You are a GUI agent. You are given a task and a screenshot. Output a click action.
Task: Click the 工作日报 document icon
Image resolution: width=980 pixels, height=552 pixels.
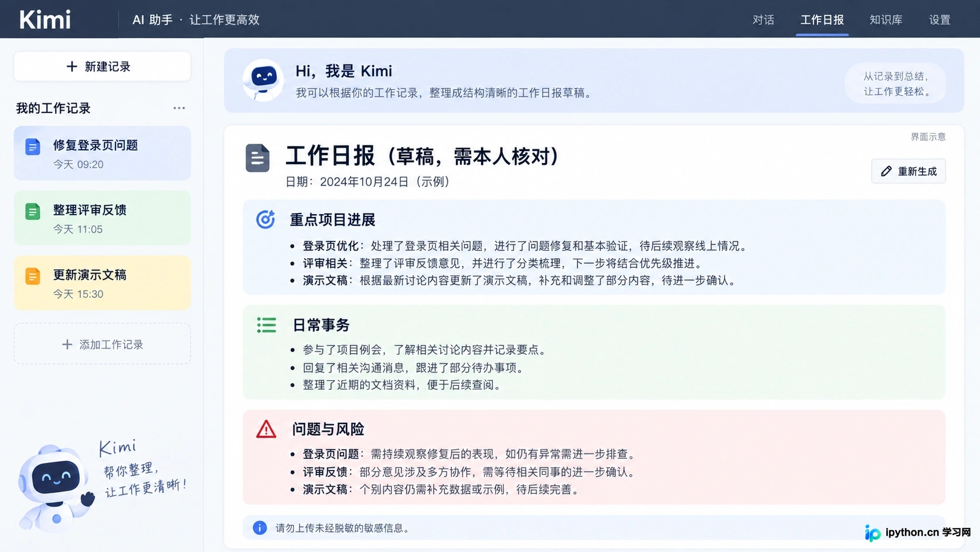coord(257,158)
